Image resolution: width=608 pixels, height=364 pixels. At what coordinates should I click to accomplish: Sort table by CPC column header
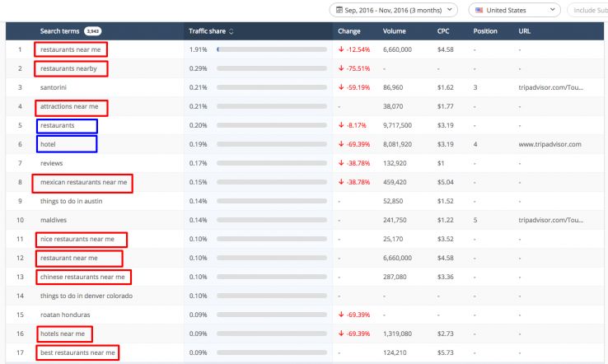[x=443, y=31]
